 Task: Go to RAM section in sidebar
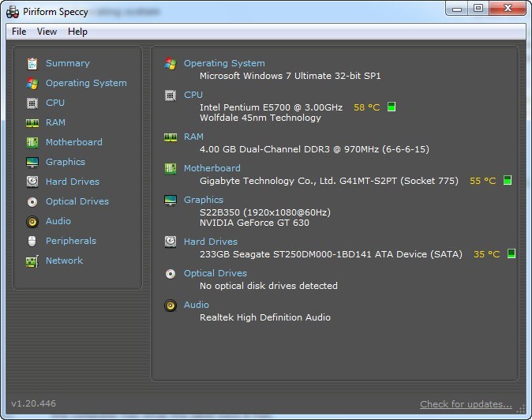55,122
